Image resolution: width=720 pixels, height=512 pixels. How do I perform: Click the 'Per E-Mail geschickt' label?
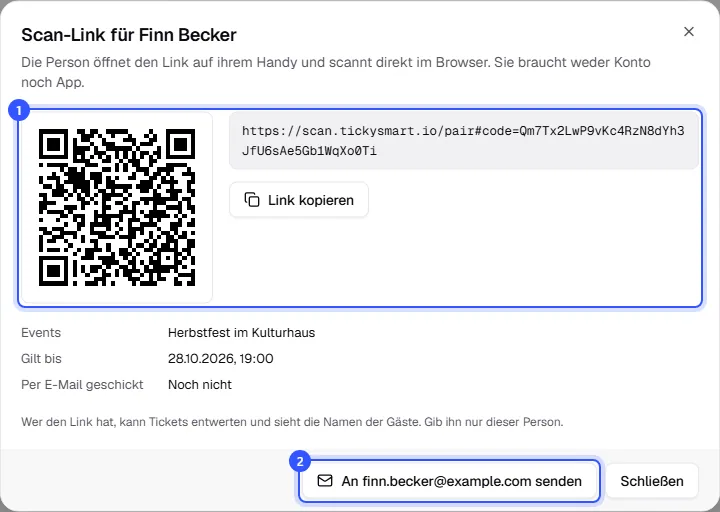click(82, 385)
